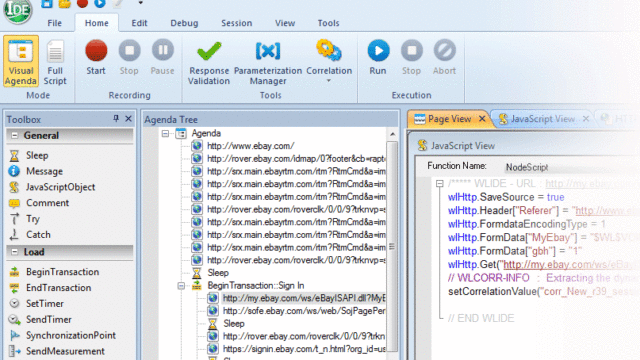Select the Sleep node above BeginTransaction

[218, 273]
